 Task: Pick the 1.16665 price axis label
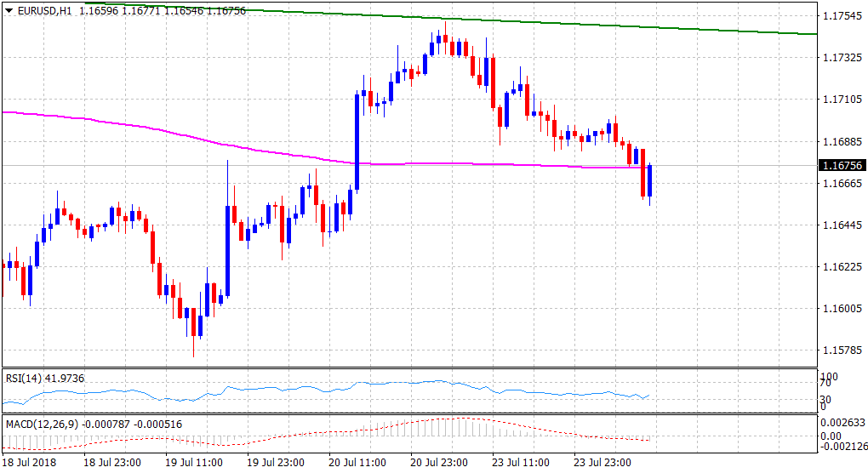coord(842,183)
